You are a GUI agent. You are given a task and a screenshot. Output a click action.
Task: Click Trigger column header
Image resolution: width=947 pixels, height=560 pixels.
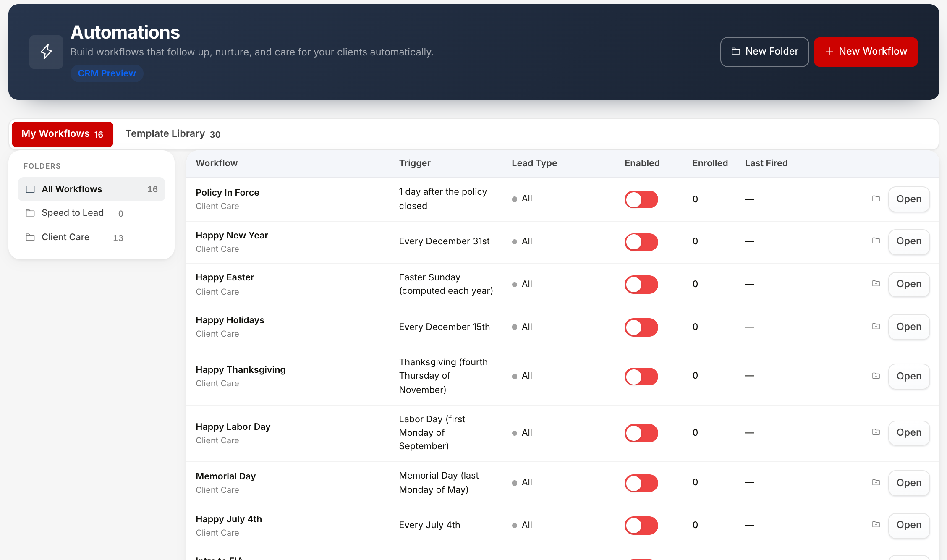point(415,163)
